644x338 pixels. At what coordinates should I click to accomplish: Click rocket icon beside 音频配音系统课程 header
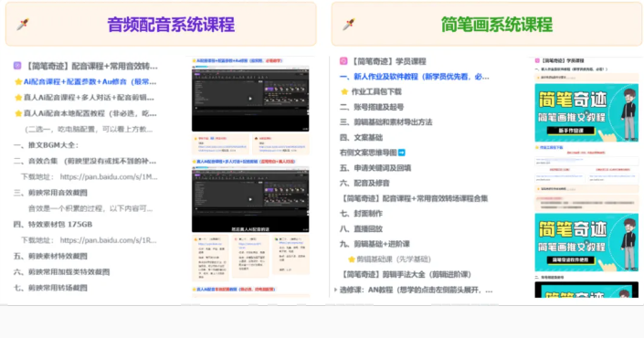pyautogui.click(x=23, y=25)
